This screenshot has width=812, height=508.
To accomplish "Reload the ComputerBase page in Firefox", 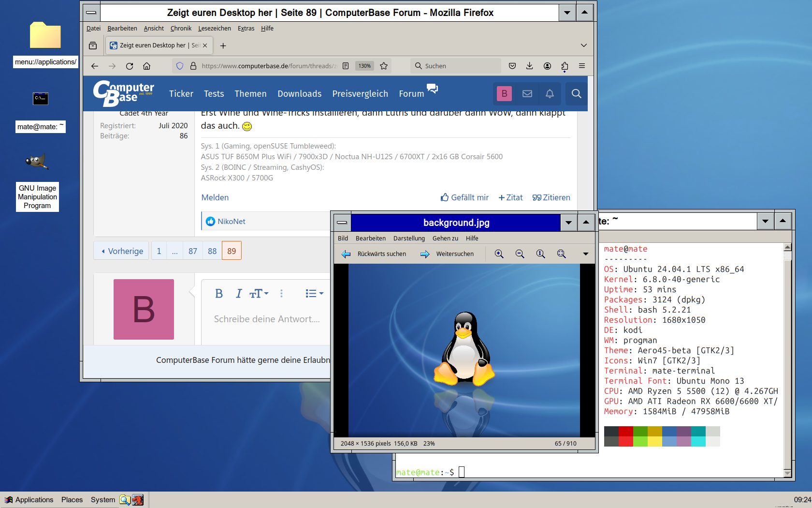I will pos(130,66).
